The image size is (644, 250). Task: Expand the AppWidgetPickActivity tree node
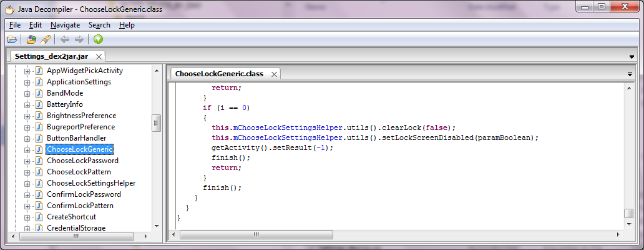27,71
